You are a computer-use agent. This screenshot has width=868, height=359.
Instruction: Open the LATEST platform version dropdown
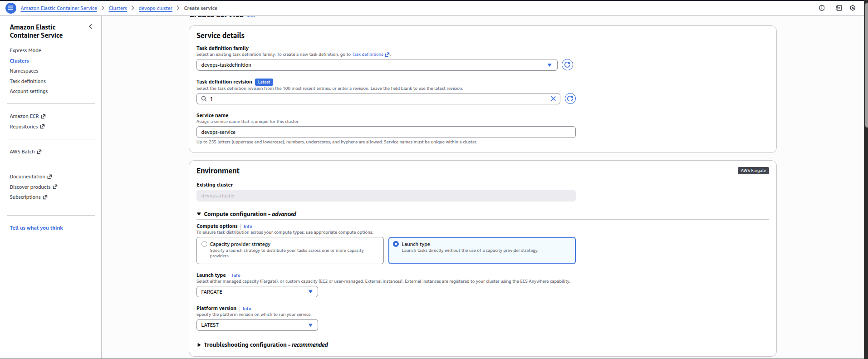[x=257, y=325]
